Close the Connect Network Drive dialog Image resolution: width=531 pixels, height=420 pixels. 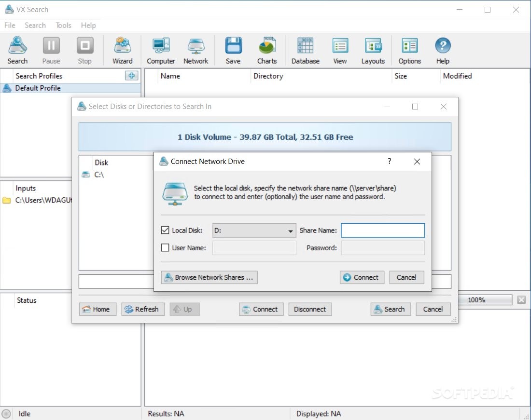(417, 162)
